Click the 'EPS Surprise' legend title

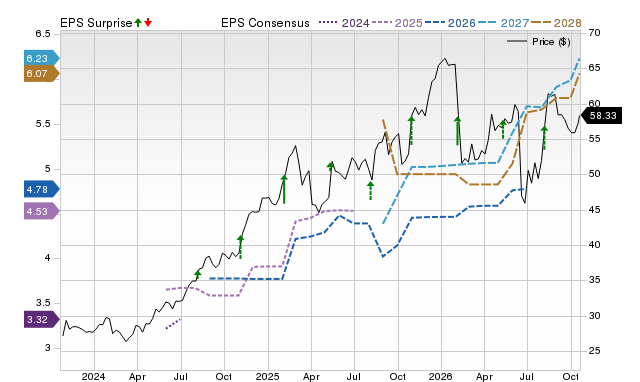pyautogui.click(x=96, y=23)
